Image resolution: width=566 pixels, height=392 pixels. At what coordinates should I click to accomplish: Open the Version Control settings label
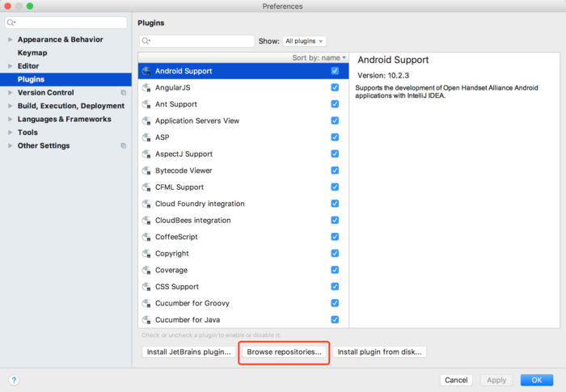click(46, 93)
